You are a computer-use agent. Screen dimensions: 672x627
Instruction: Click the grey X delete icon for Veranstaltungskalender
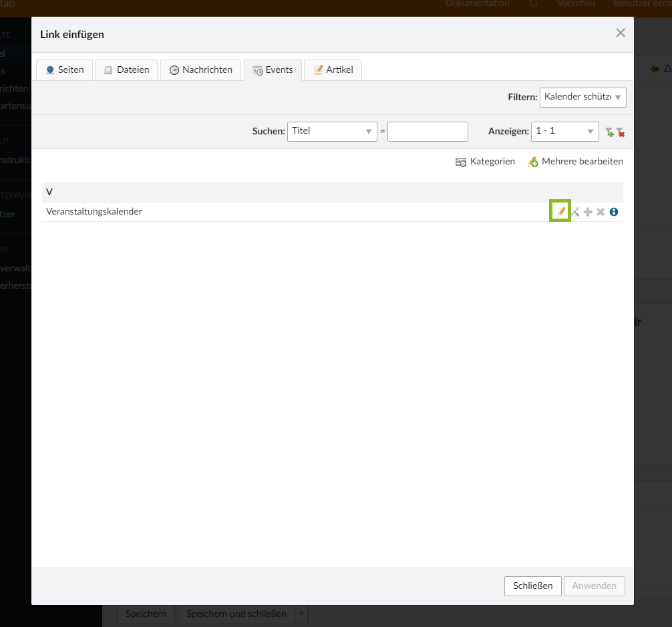[x=601, y=212]
